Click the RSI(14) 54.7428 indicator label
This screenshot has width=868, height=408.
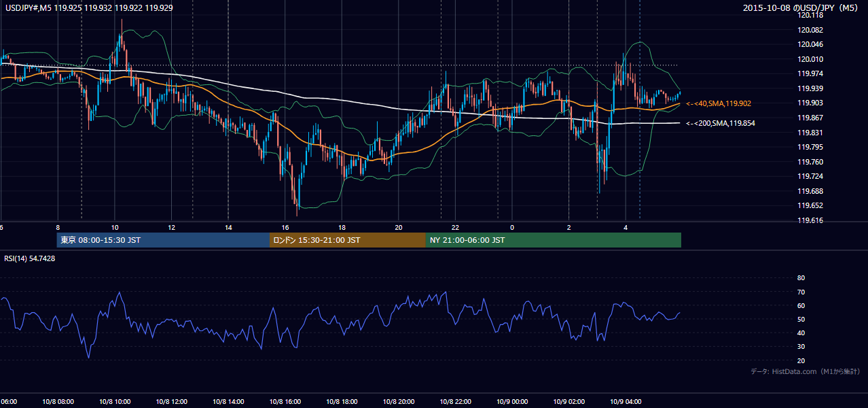coord(30,258)
